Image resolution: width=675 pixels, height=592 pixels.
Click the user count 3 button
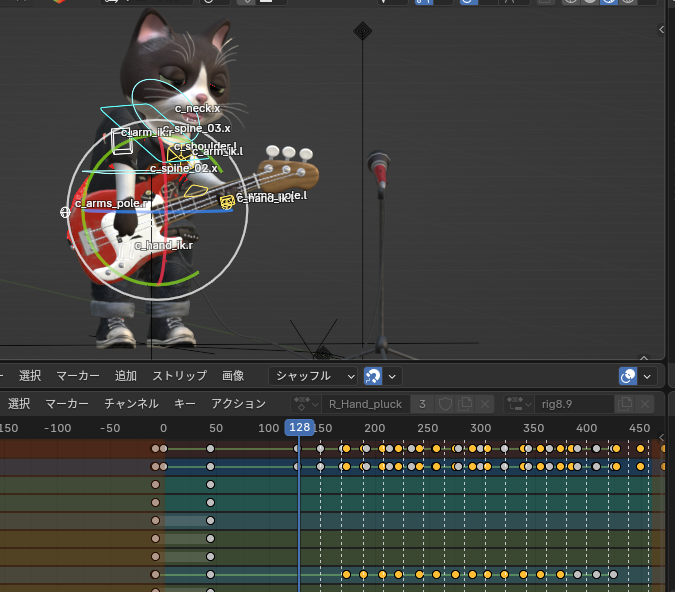(x=422, y=404)
